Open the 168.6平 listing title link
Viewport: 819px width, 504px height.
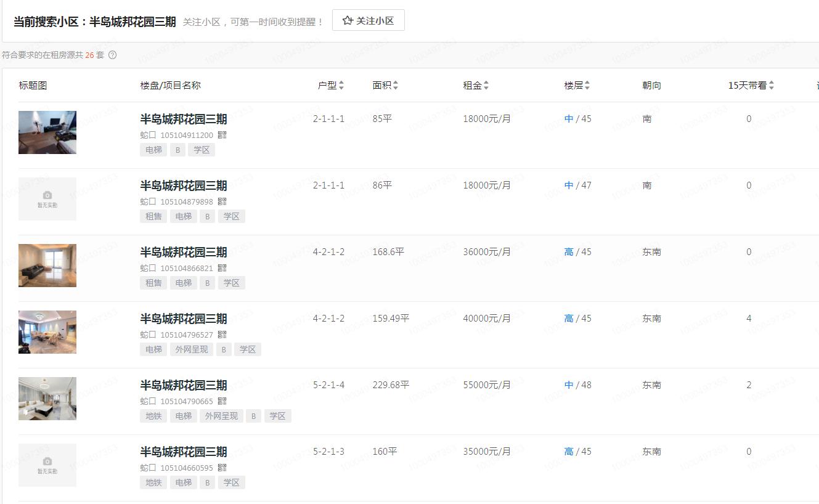click(184, 252)
